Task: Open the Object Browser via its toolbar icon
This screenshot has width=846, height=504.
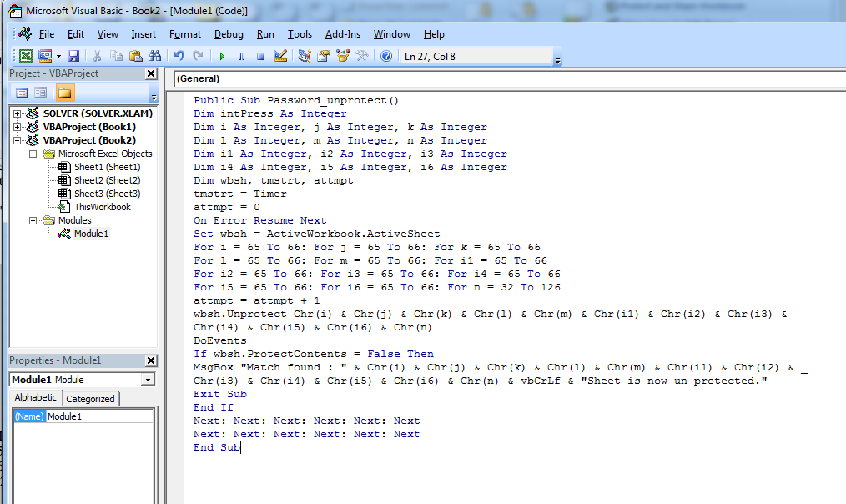Action: coord(343,55)
